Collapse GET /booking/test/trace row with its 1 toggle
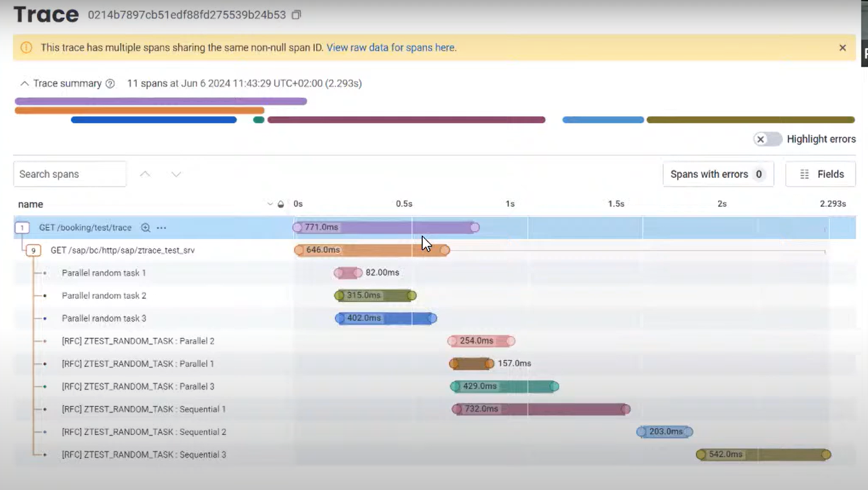The height and width of the screenshot is (490, 868). (22, 228)
